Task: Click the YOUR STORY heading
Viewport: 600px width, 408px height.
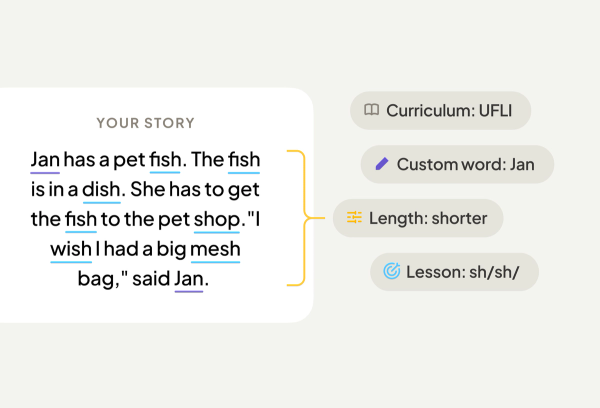Action: coord(145,123)
